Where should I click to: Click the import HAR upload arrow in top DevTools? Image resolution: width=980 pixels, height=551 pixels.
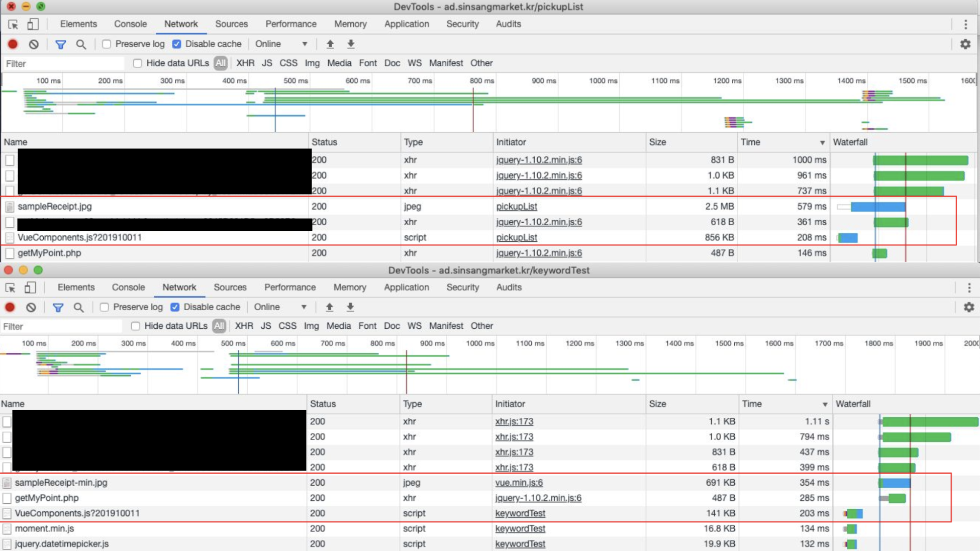point(330,44)
